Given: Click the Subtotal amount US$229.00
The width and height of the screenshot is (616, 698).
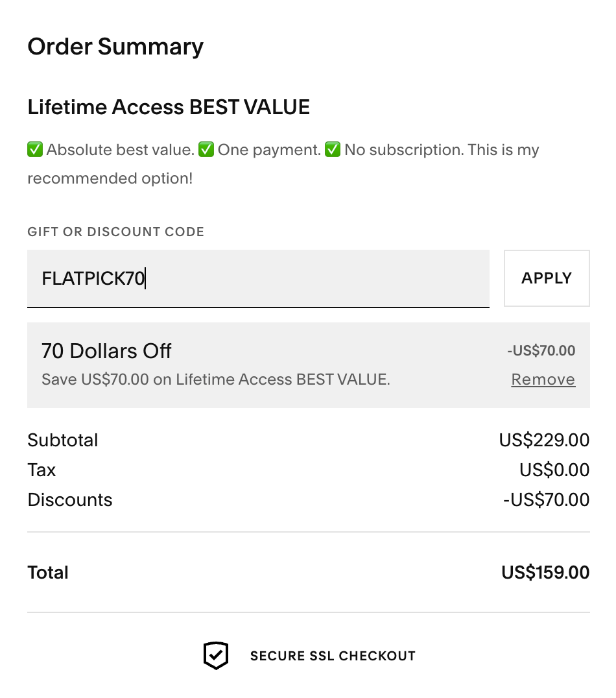Looking at the screenshot, I should click(x=544, y=440).
